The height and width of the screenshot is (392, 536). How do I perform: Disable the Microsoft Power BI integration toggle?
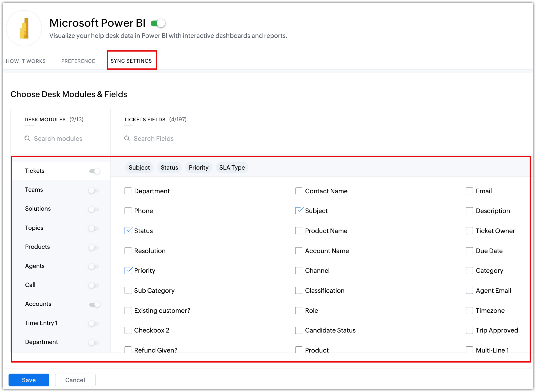pos(158,23)
